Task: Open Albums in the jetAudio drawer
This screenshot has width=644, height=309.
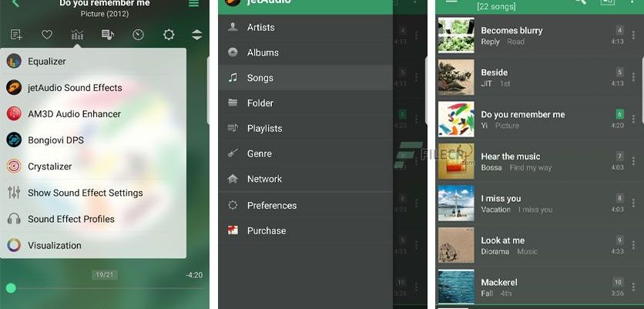Action: (306, 52)
